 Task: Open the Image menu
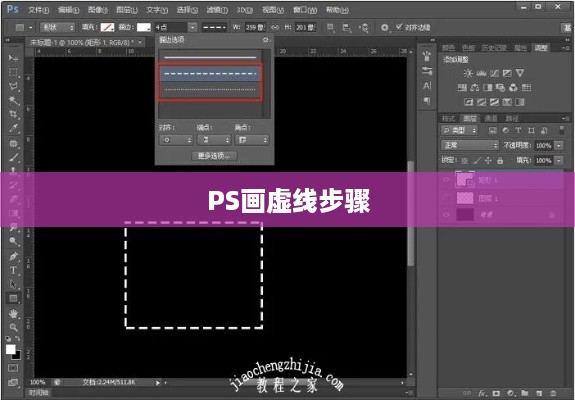(98, 10)
